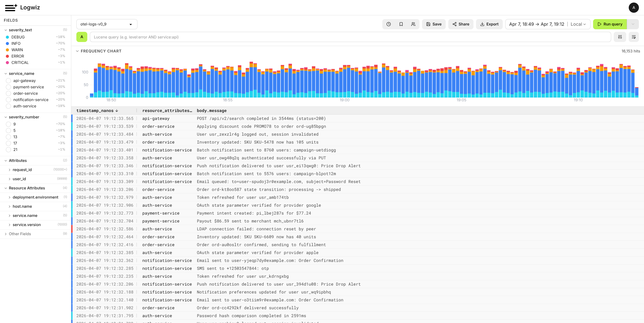Image resolution: width=644 pixels, height=323 pixels.
Task: Toggle the timestamp_nanos sort order arrow
Action: (117, 111)
